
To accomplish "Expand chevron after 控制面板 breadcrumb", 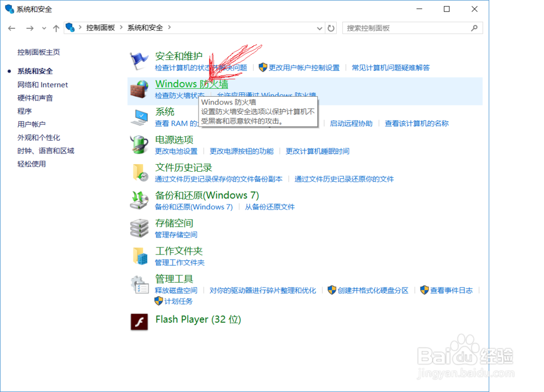I will (x=121, y=27).
